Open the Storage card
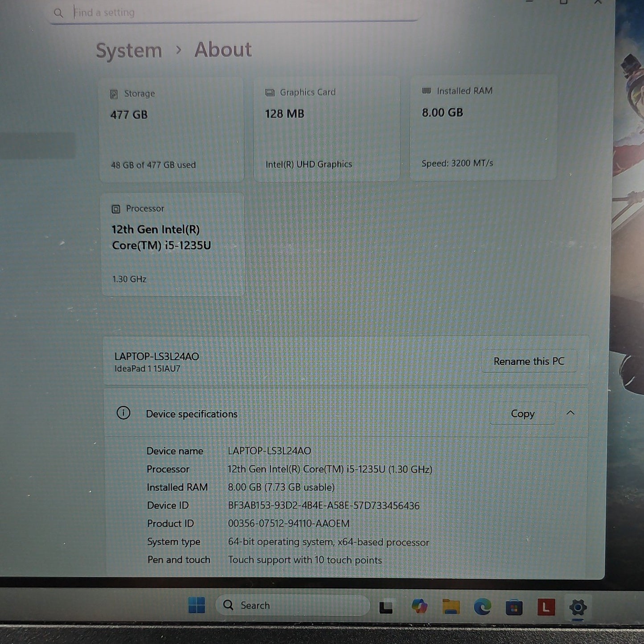Image resolution: width=644 pixels, height=644 pixels. (x=172, y=129)
